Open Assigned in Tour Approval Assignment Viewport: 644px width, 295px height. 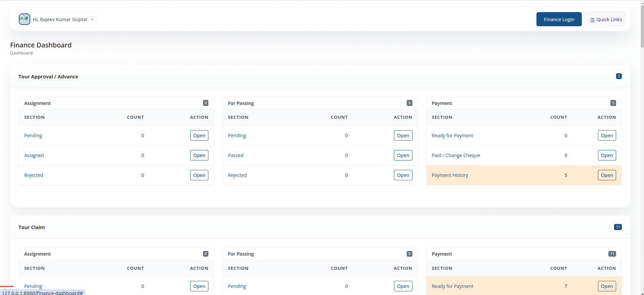point(199,155)
